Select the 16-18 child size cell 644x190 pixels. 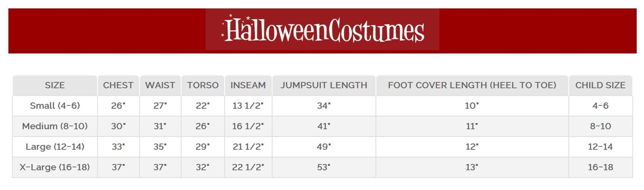pyautogui.click(x=600, y=167)
